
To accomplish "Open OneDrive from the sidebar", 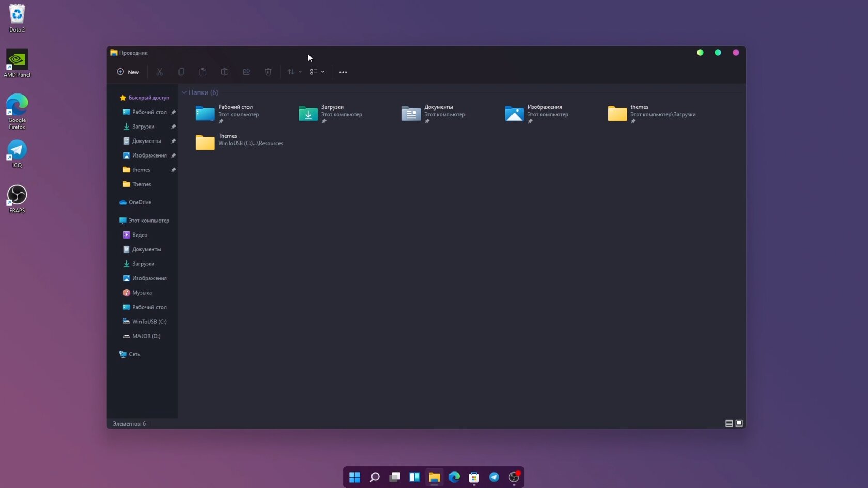I will pyautogui.click(x=139, y=202).
